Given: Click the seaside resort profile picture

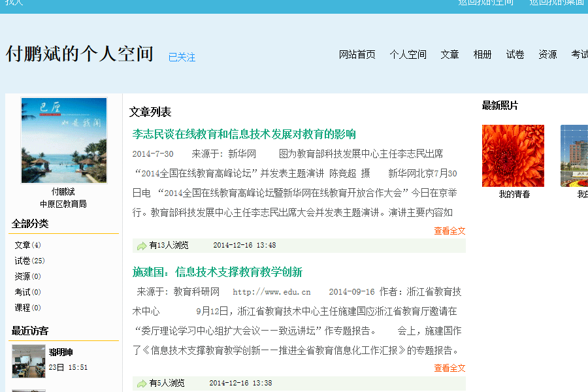Looking at the screenshot, I should click(x=64, y=140).
